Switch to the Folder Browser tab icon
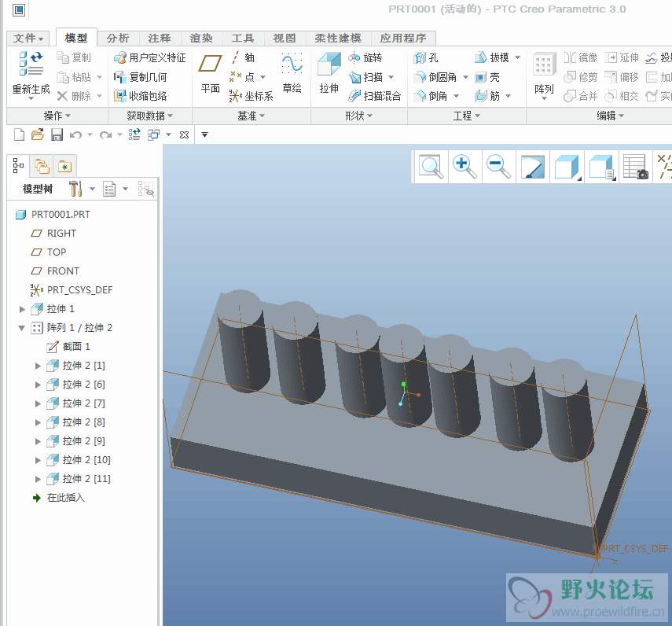This screenshot has height=626, width=672. tap(42, 166)
